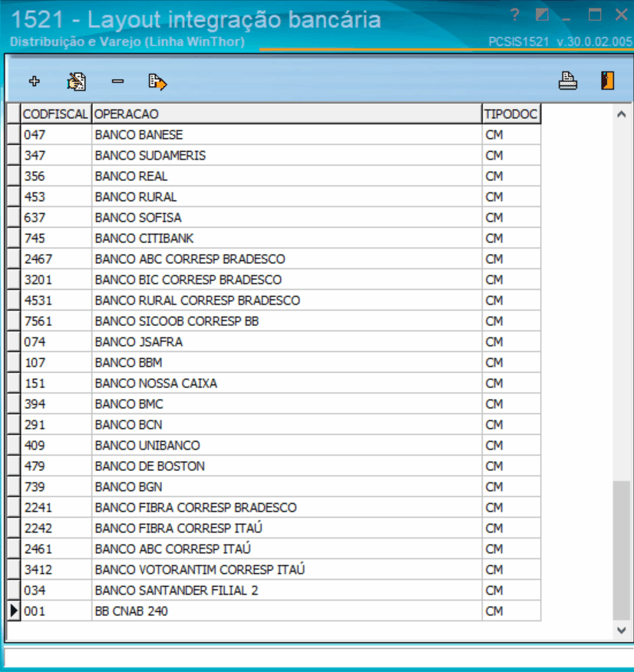634x672 pixels.
Task: Click CM cell in BB CNAB 240 row
Action: 511,611
